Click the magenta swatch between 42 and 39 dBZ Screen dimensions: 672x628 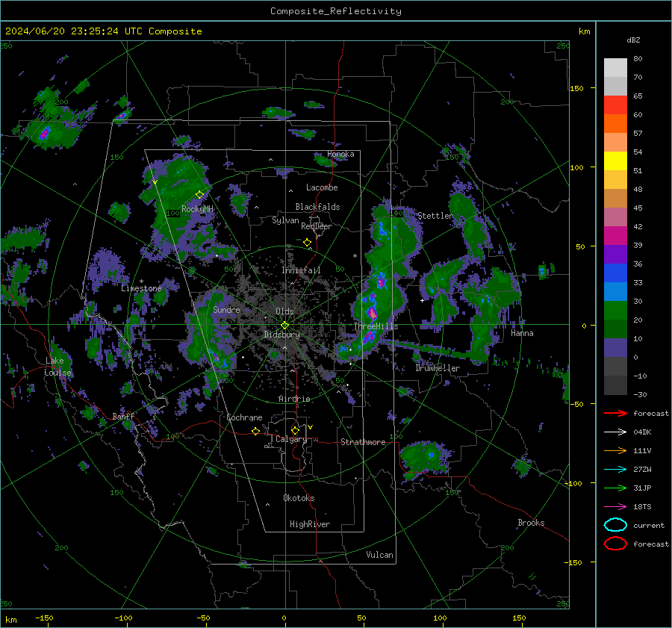pyautogui.click(x=615, y=235)
